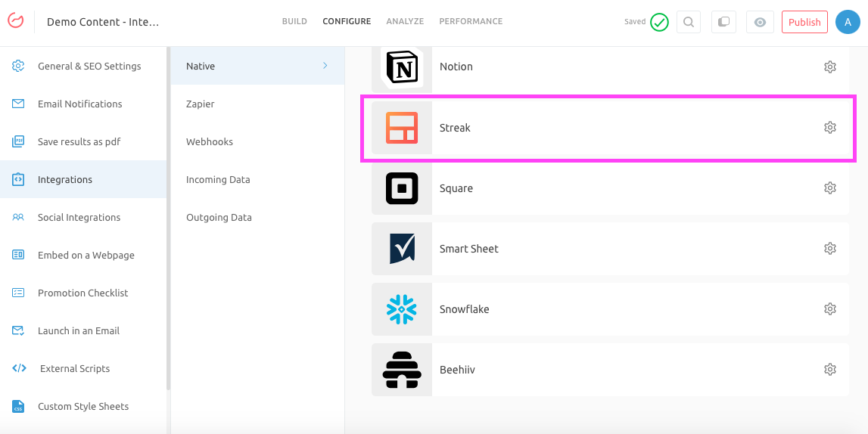Open search with the magnifier icon

[689, 22]
